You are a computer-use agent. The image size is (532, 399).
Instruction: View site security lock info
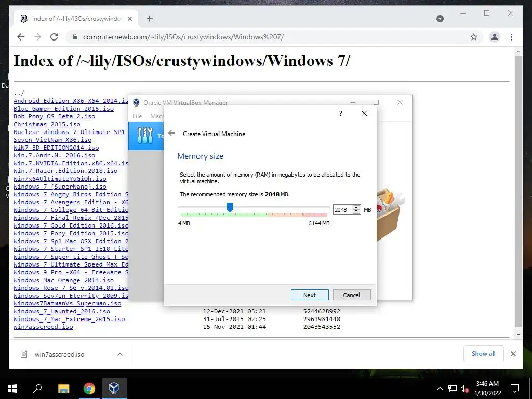coord(75,37)
